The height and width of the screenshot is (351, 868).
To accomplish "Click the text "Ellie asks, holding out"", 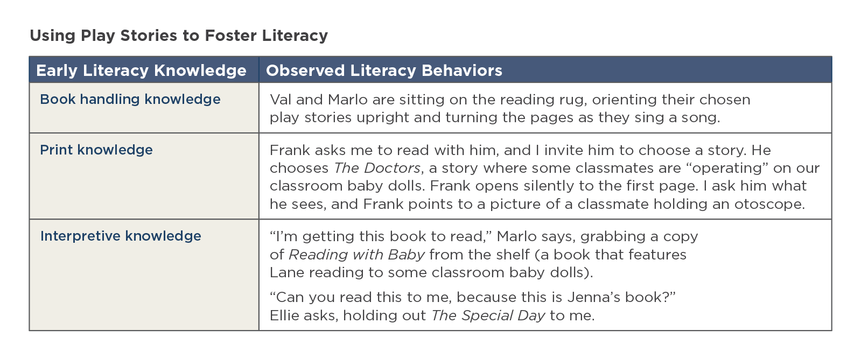I will pyautogui.click(x=348, y=315).
